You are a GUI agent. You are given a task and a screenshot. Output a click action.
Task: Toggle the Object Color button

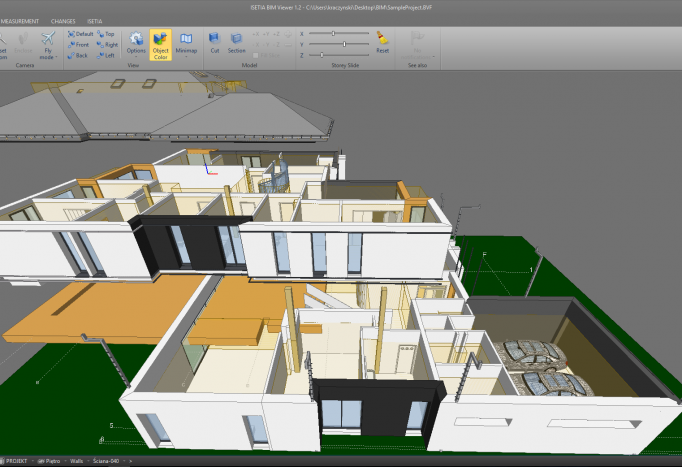pyautogui.click(x=160, y=42)
